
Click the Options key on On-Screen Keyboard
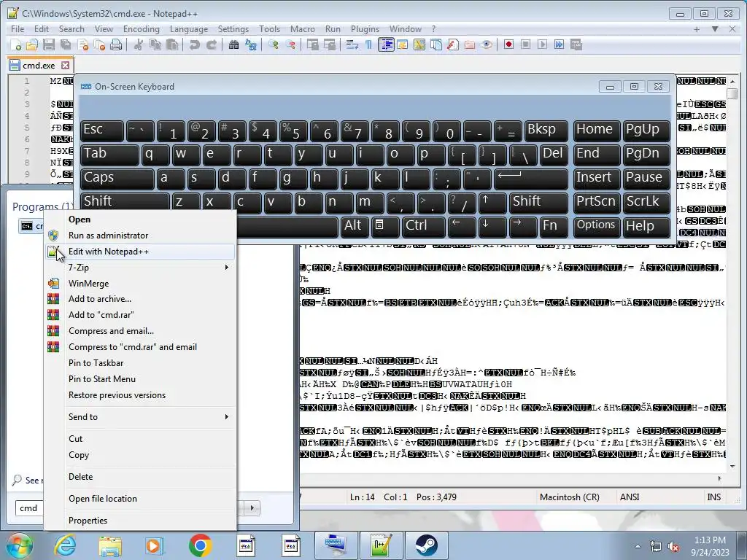(596, 227)
